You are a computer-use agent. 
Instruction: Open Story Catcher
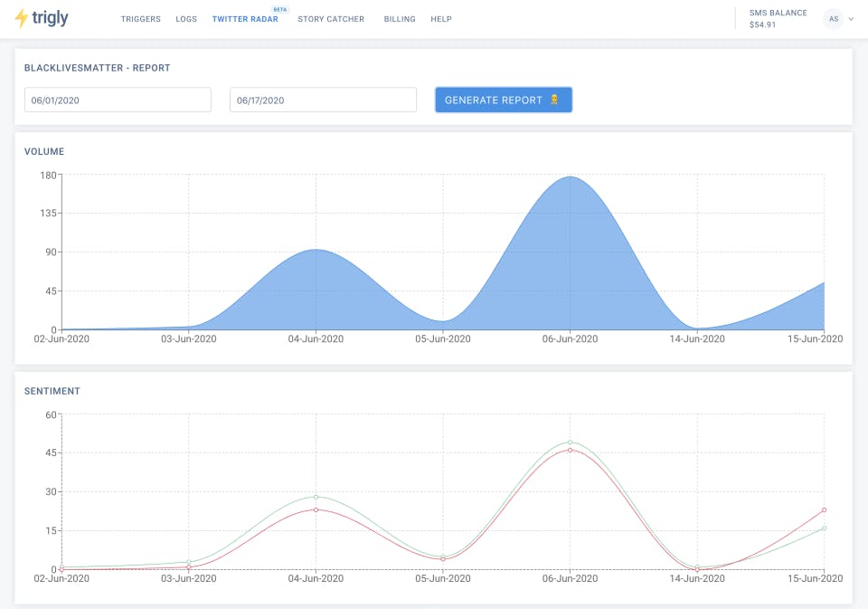[331, 19]
